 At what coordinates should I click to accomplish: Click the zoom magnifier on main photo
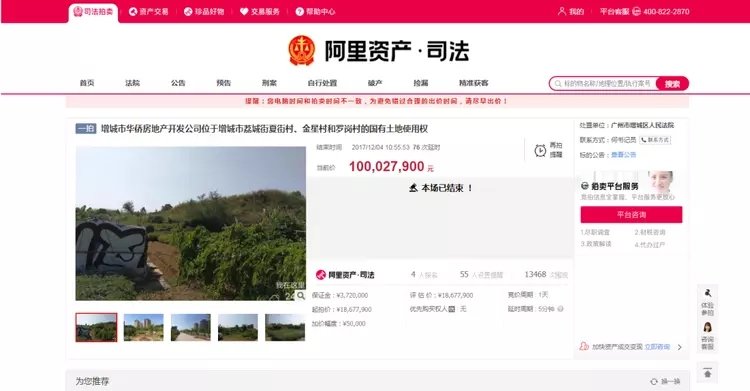coord(300,296)
